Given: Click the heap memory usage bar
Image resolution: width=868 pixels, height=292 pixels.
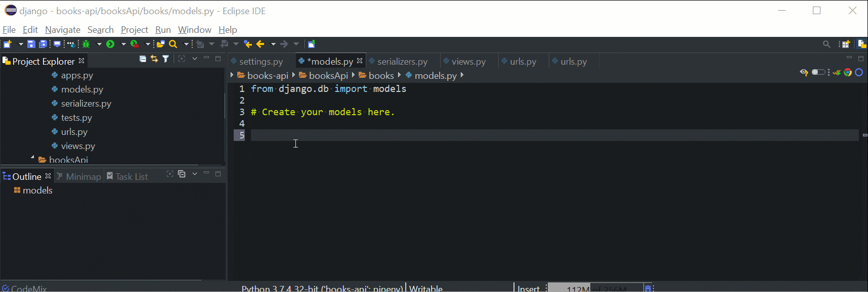Looking at the screenshot, I should coord(595,288).
